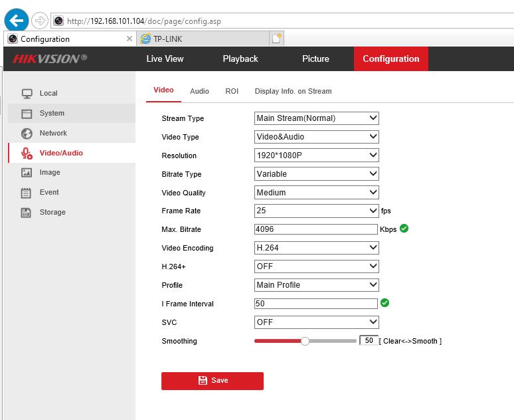Click the System icon in sidebar

pyautogui.click(x=27, y=114)
